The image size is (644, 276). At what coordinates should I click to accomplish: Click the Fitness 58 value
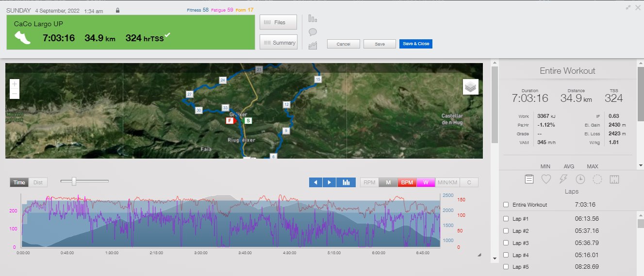coord(198,10)
